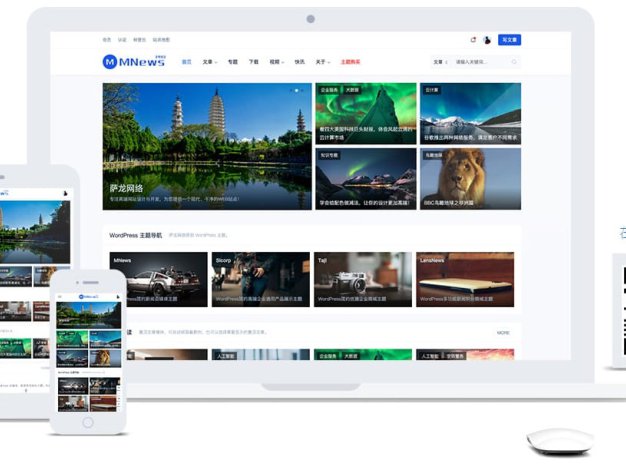Open the snowy lake aurora article card
This screenshot has width=626, height=470.
tap(470, 113)
